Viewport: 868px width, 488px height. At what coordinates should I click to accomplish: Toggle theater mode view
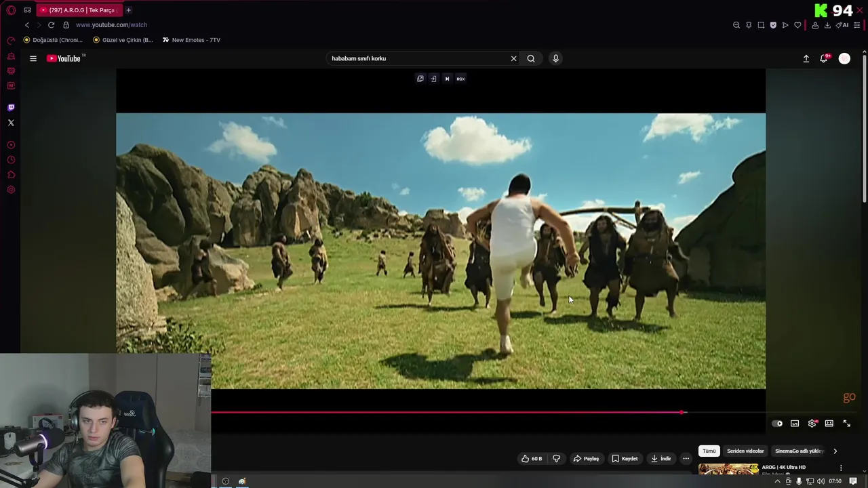coord(829,424)
